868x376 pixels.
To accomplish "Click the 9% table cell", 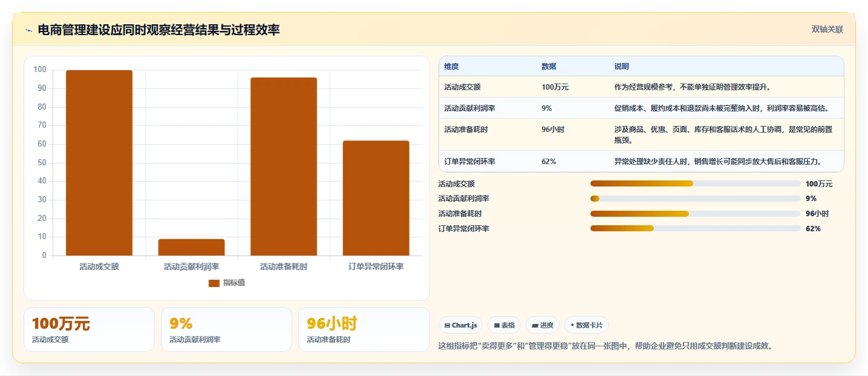I will coord(547,108).
